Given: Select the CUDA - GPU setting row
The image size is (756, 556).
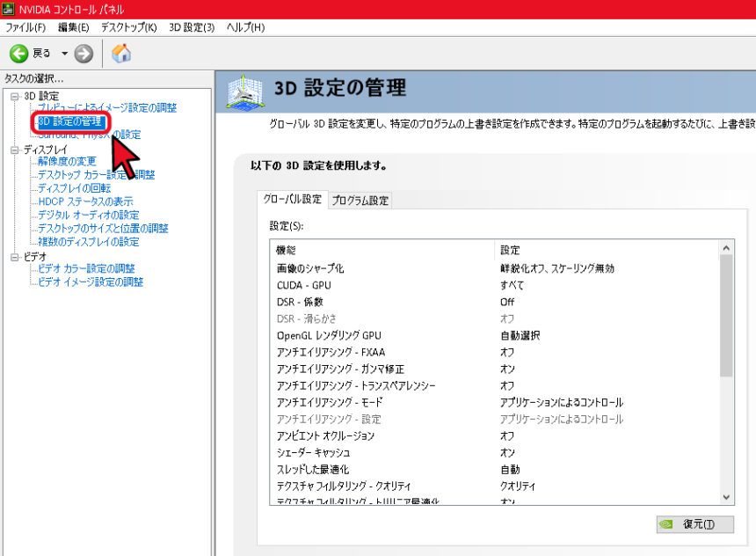Looking at the screenshot, I should (x=495, y=285).
